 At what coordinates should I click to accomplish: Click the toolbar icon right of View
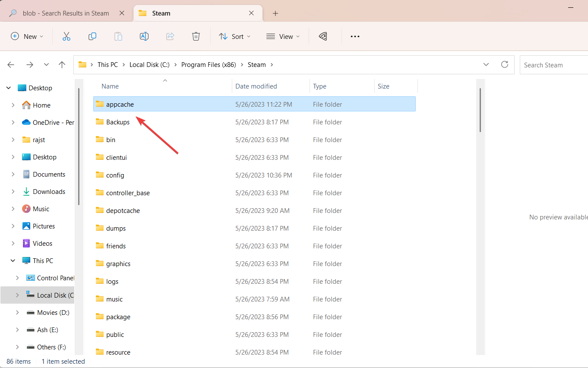[323, 36]
